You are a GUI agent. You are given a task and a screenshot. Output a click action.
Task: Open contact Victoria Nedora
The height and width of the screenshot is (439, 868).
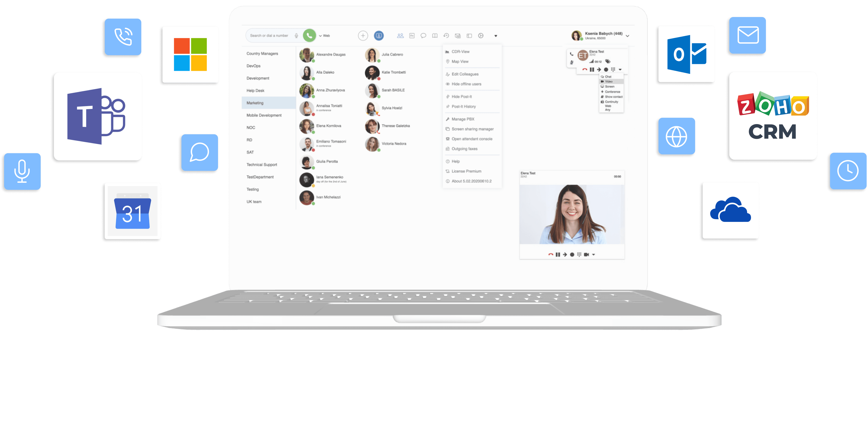[x=386, y=144]
